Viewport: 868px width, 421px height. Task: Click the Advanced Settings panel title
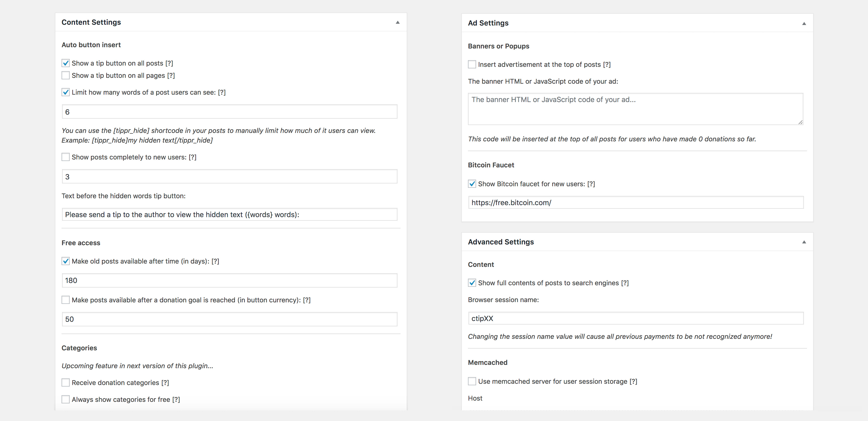(501, 242)
